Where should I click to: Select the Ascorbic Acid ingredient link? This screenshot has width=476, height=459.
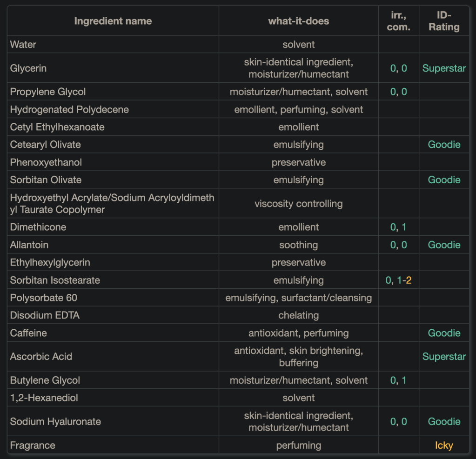click(41, 357)
